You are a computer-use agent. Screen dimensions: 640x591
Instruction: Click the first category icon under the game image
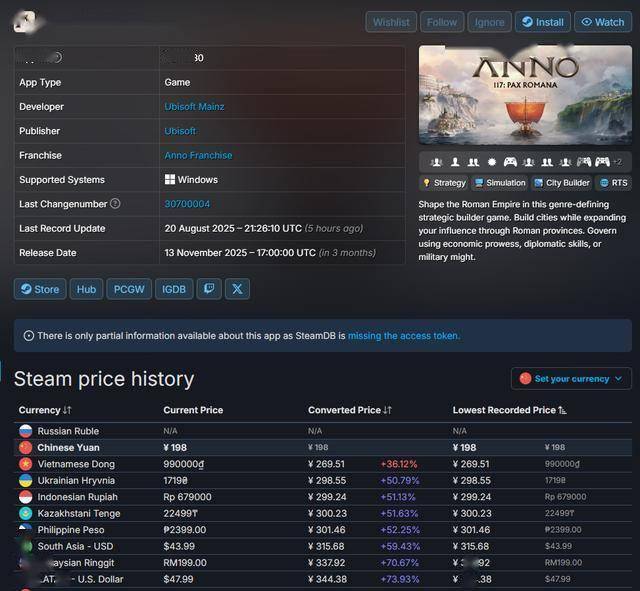[436, 162]
